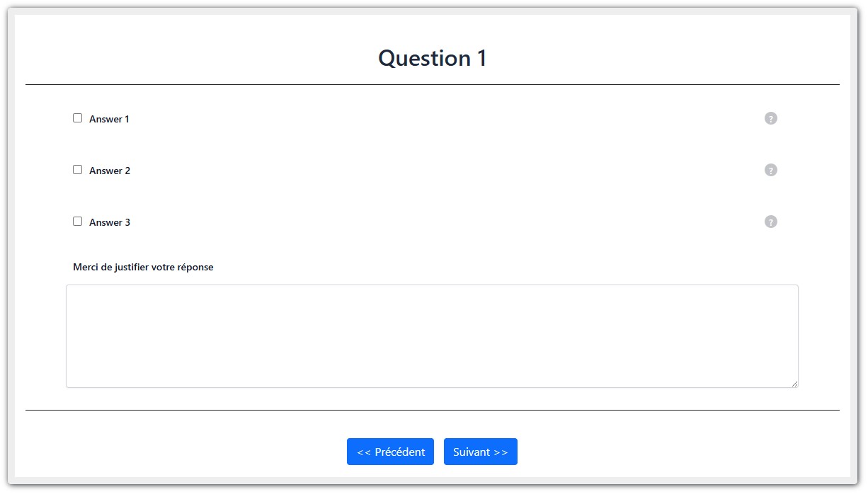Click the divider line above navigation buttons
The height and width of the screenshot is (499, 868).
coord(433,410)
